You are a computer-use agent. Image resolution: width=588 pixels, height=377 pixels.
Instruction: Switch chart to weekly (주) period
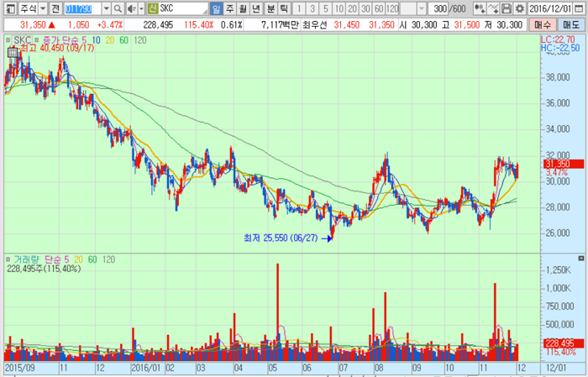click(x=230, y=8)
